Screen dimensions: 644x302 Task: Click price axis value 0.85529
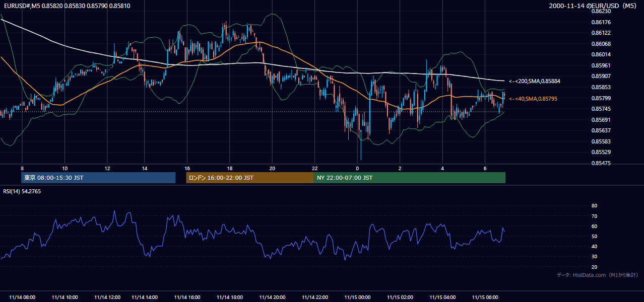[x=601, y=152]
